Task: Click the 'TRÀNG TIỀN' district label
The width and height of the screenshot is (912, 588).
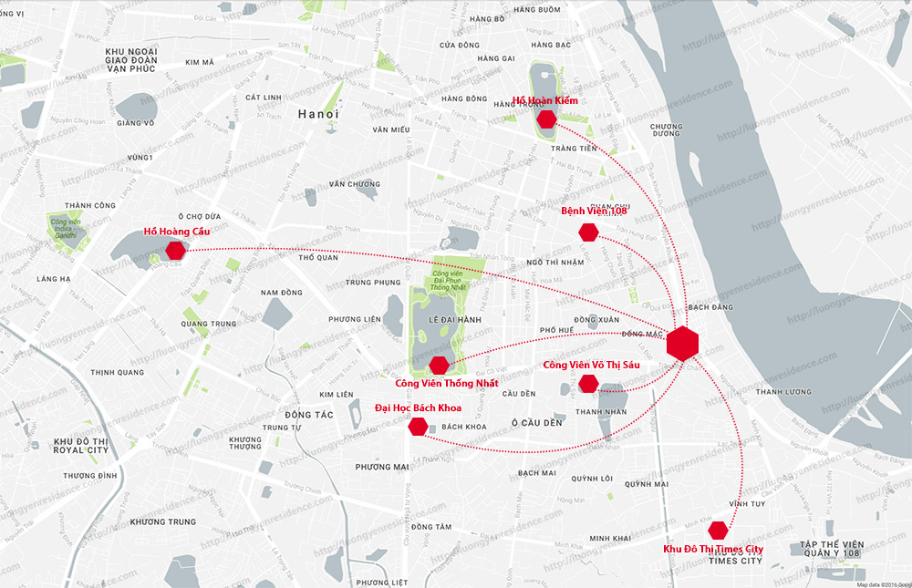Action: tap(574, 149)
